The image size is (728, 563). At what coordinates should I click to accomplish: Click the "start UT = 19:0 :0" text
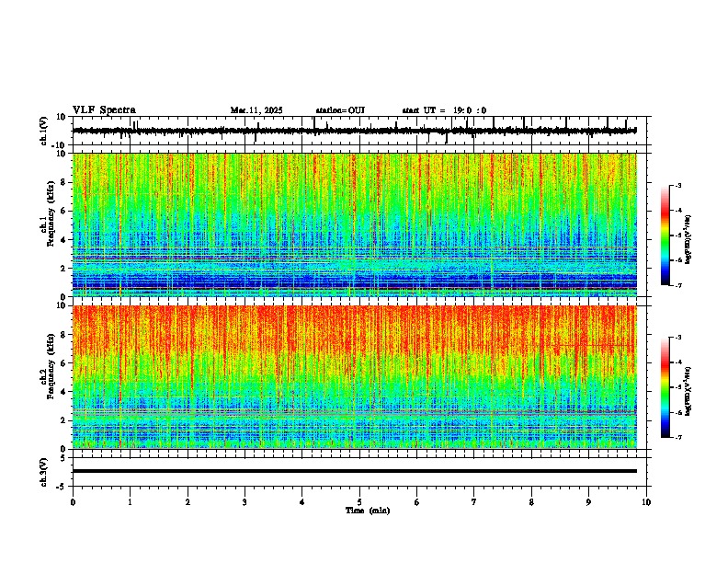(x=444, y=110)
